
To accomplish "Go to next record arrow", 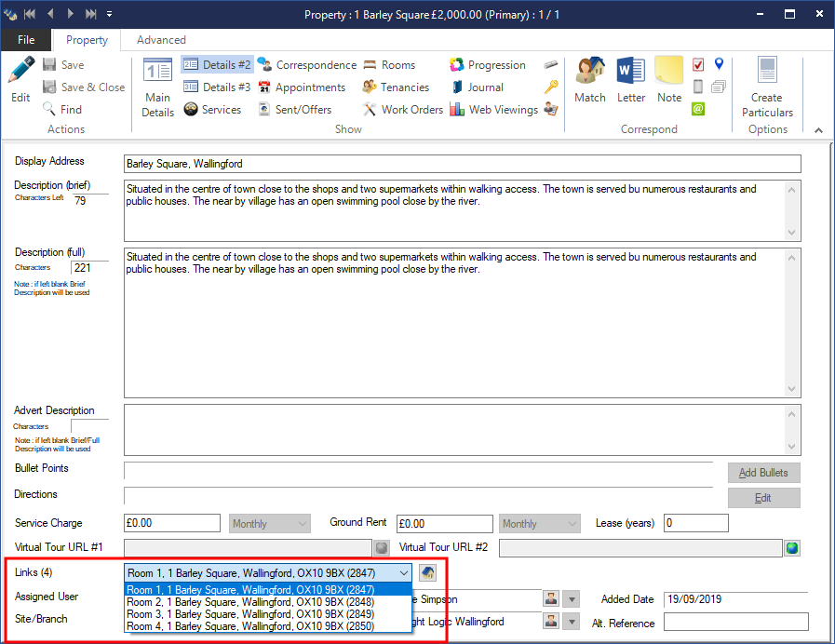I will coord(71,14).
